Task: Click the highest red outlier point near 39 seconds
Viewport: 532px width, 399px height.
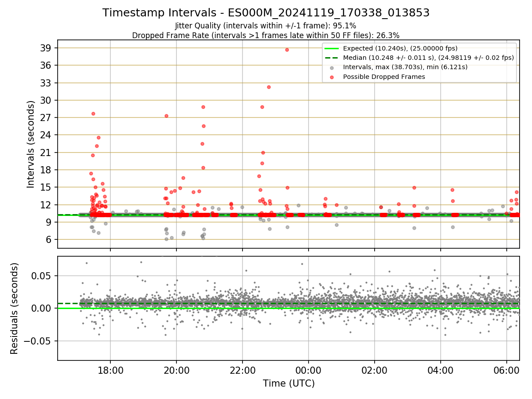Action: (x=287, y=50)
